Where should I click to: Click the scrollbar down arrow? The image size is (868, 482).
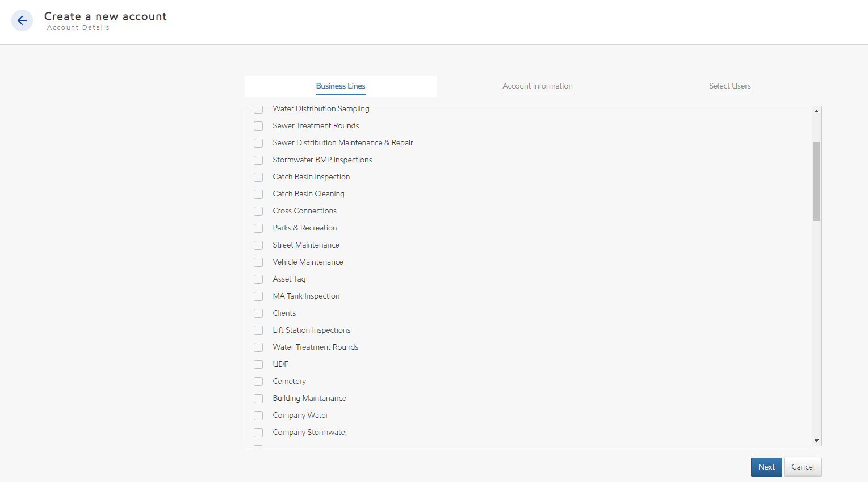816,441
